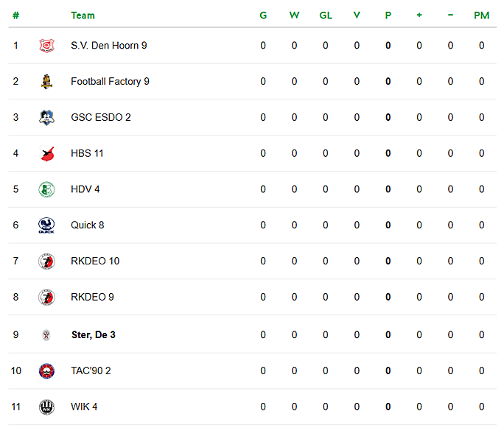The width and height of the screenshot is (504, 425).
Task: Click the PM column header
Action: pyautogui.click(x=481, y=15)
